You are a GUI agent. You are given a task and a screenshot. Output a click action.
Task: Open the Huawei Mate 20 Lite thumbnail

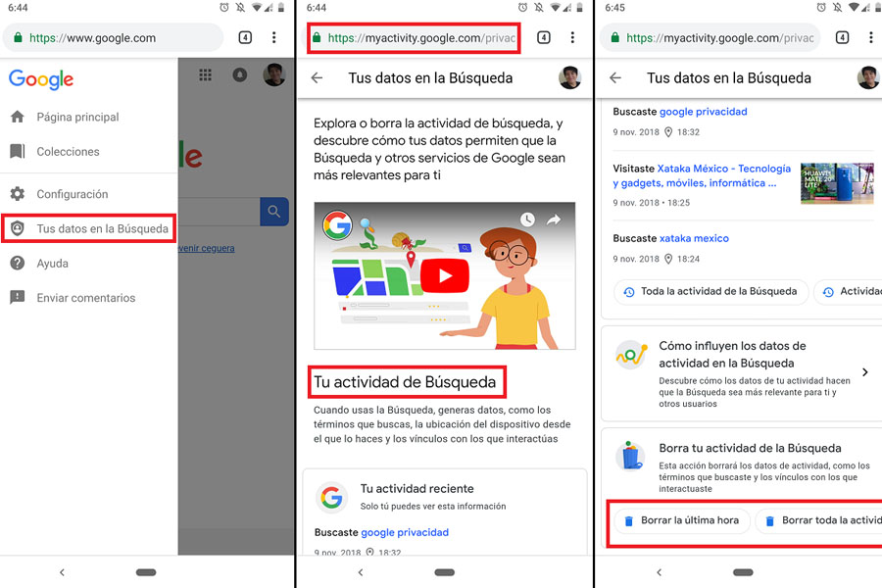tap(838, 183)
